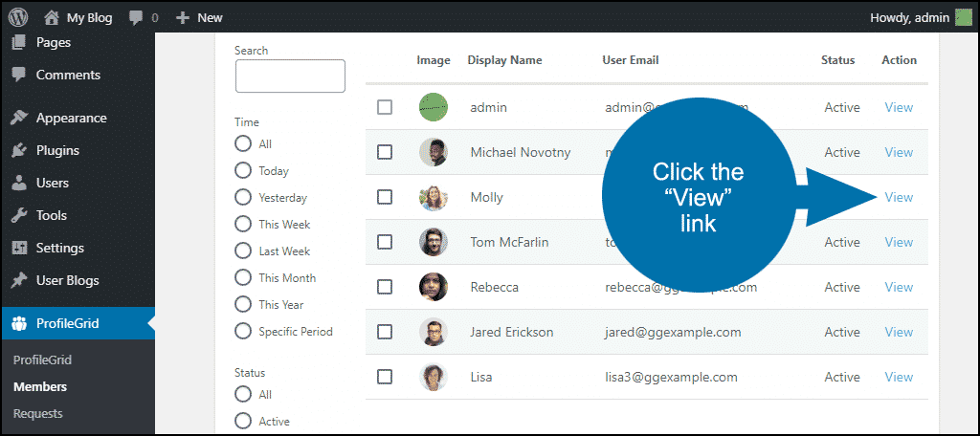
Task: Click the View link for Molly
Action: pos(899,197)
